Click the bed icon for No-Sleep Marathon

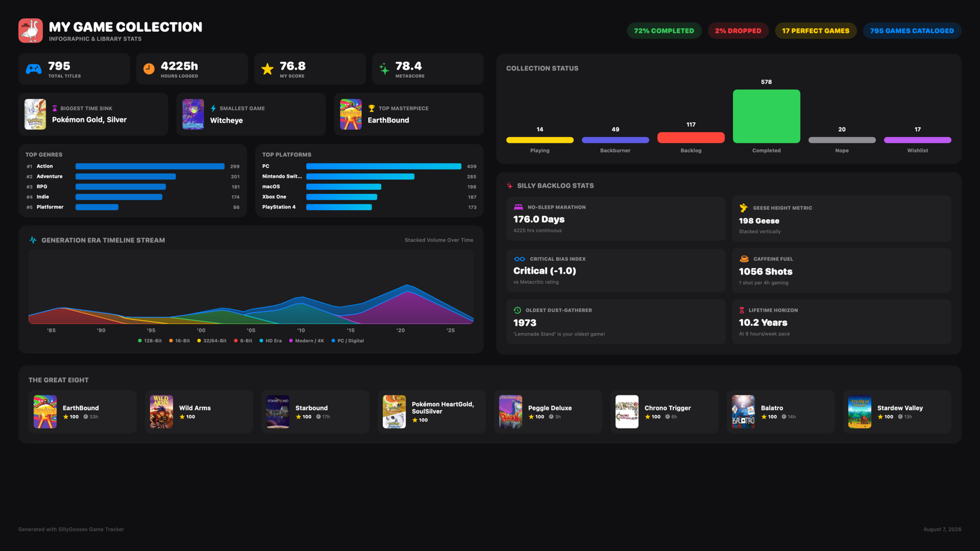518,207
